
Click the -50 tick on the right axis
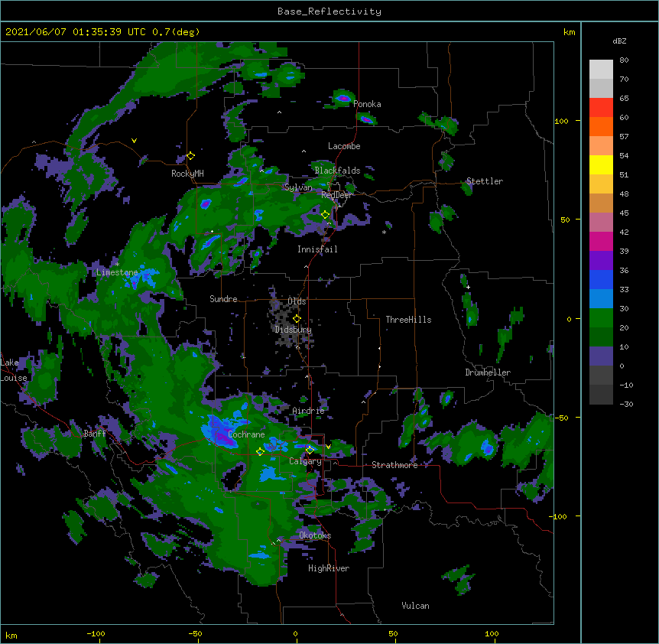561,418
